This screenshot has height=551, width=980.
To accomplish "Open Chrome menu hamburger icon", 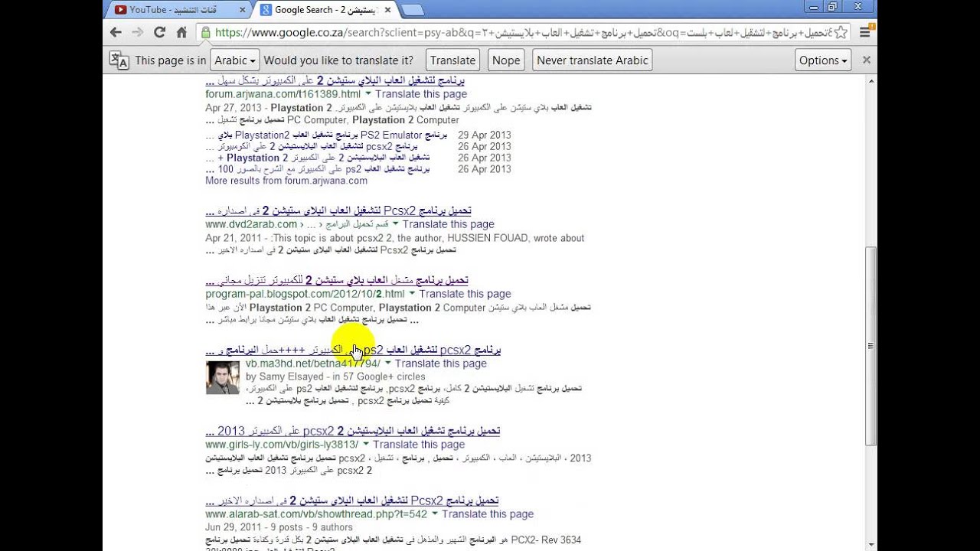I will pyautogui.click(x=865, y=32).
